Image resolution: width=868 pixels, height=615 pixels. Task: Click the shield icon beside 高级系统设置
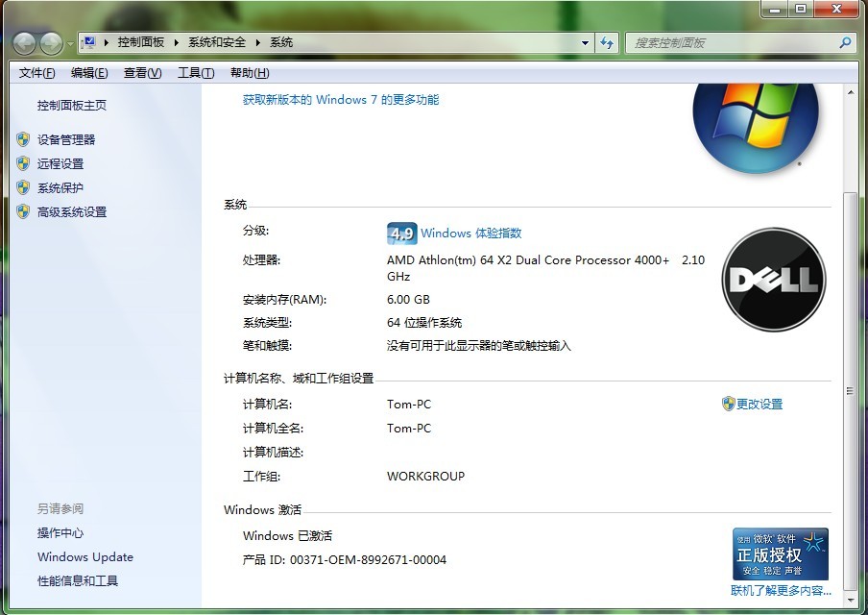tap(23, 211)
